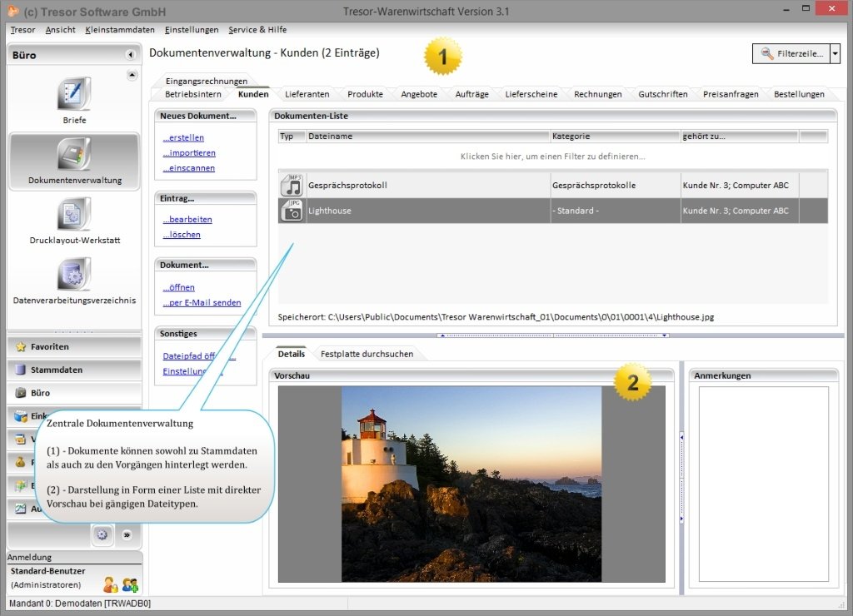Switch to the Eingangsrechnungen tab
This screenshot has height=616, width=853.
tap(207, 81)
